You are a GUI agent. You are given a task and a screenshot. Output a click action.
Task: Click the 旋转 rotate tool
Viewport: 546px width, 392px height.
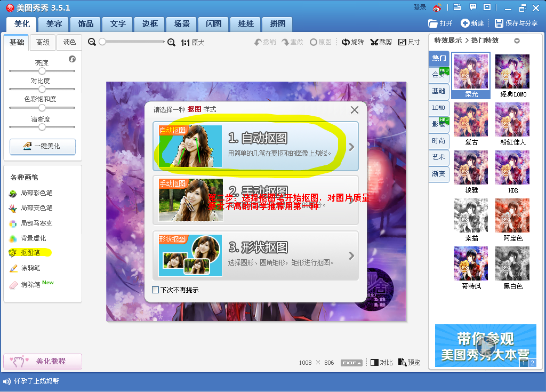[x=353, y=42]
